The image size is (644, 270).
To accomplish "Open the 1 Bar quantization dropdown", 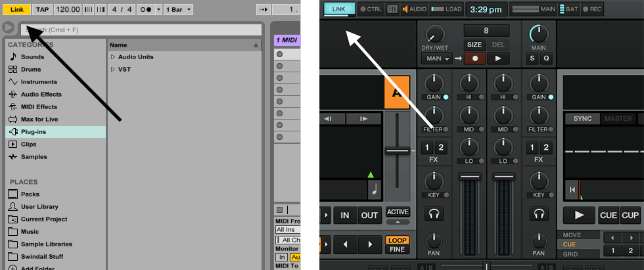I will tap(178, 9).
